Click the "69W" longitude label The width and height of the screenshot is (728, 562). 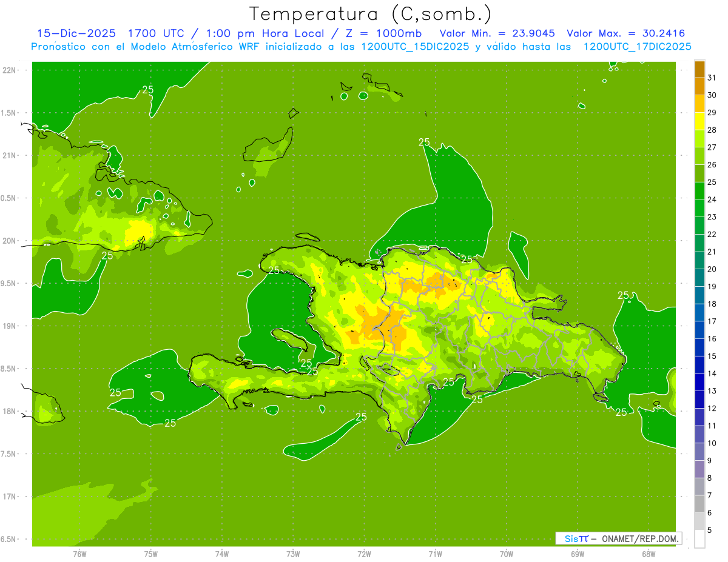pos(578,554)
